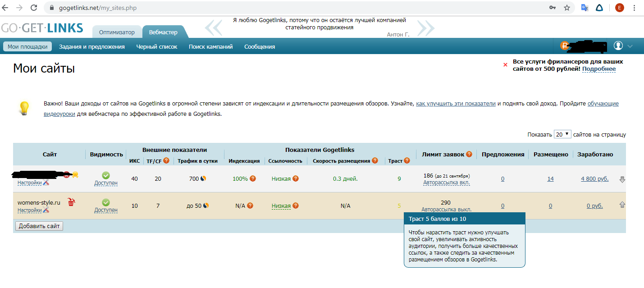Click the traffic counter icon next to 700
This screenshot has height=288, width=644.
coord(203,178)
